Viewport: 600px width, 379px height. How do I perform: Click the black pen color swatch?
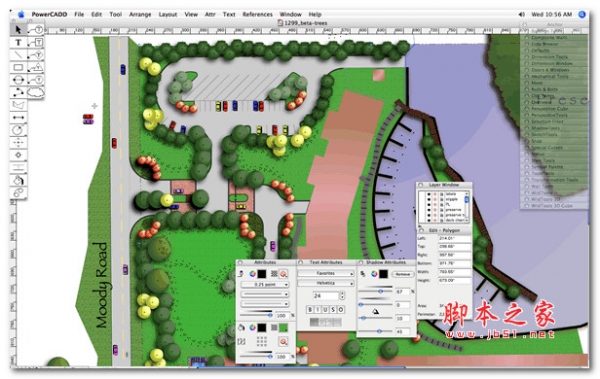click(x=262, y=274)
